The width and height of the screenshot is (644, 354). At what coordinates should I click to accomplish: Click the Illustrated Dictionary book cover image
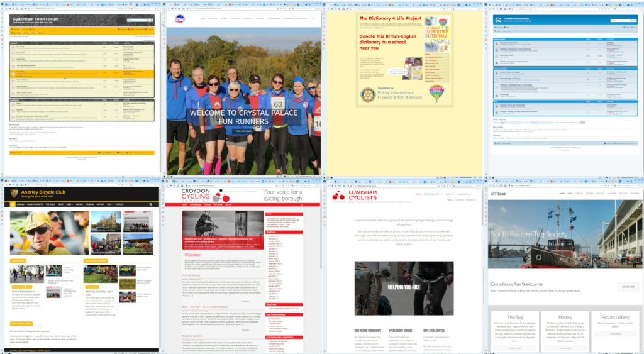click(x=436, y=35)
